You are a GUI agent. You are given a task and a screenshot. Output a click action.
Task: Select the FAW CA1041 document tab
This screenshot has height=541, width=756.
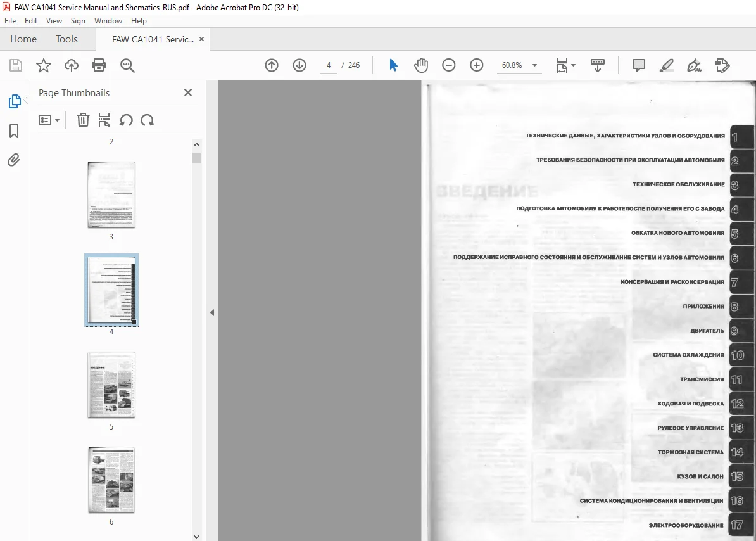click(x=153, y=39)
